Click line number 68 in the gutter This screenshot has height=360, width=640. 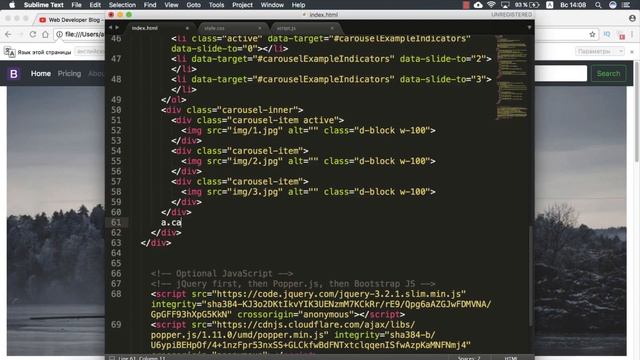click(116, 294)
